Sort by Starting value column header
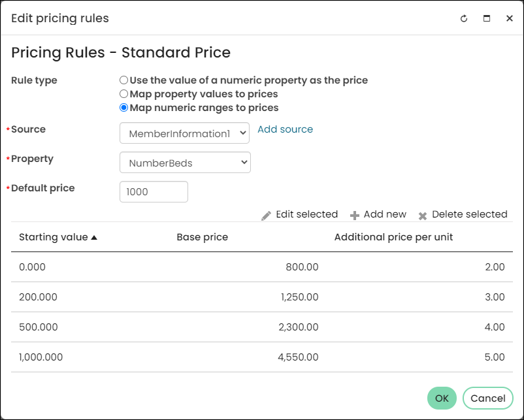The width and height of the screenshot is (524, 420). (54, 237)
